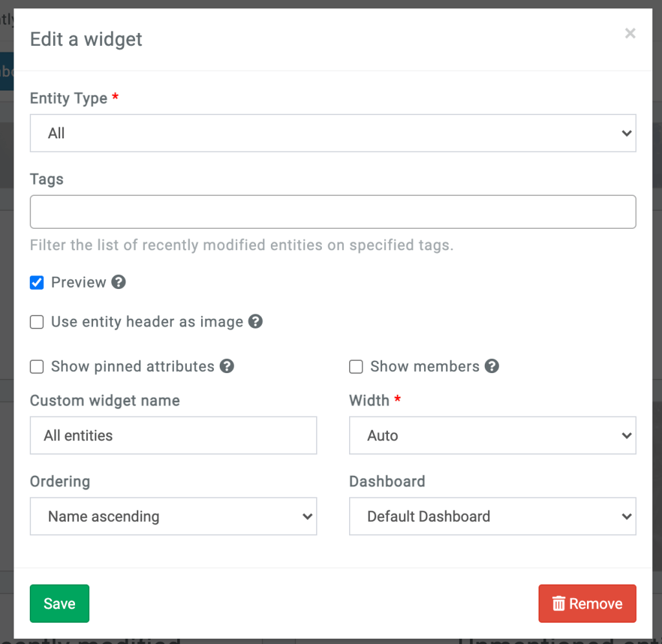Open the Entity Type dropdown showing "All"
The height and width of the screenshot is (644, 662).
click(333, 133)
